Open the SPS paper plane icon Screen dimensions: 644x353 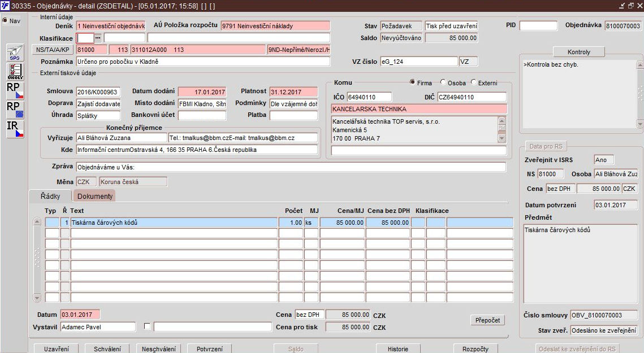[15, 53]
